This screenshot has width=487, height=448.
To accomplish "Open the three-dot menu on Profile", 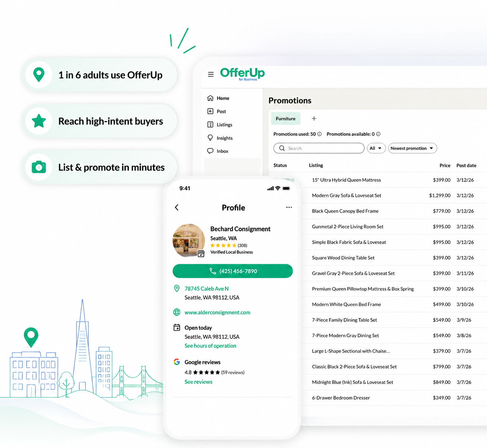I will 289,207.
